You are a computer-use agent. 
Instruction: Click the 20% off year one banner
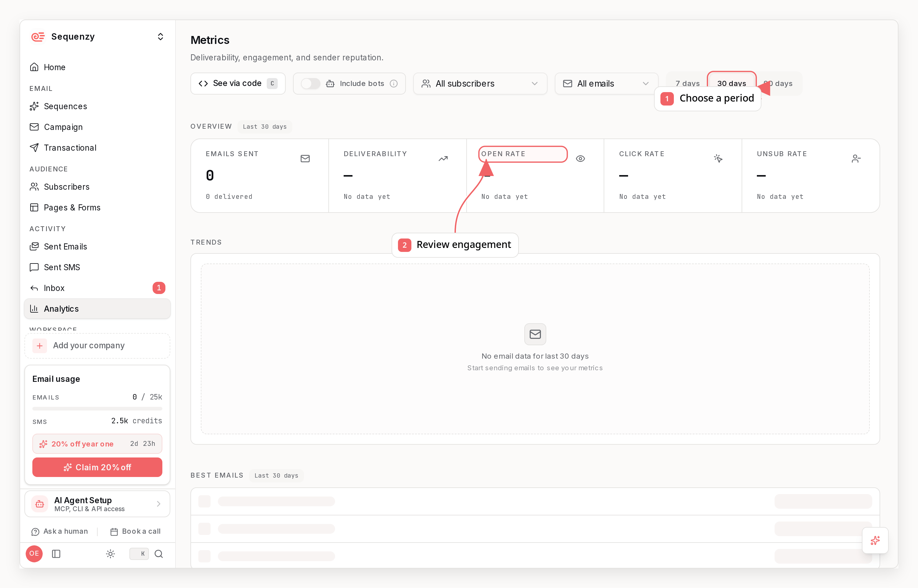pyautogui.click(x=97, y=444)
